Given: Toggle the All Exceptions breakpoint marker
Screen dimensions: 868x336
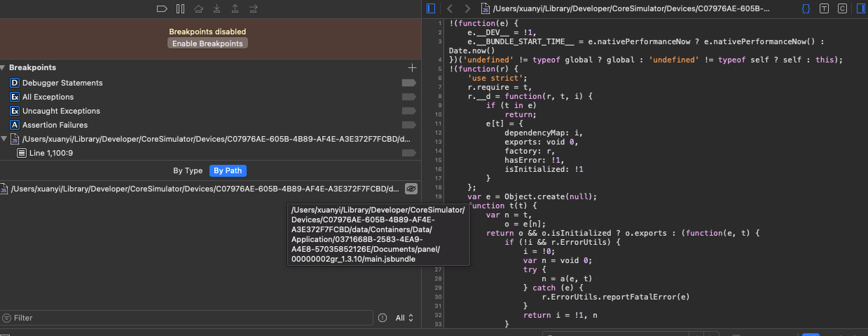Looking at the screenshot, I should coord(408,97).
